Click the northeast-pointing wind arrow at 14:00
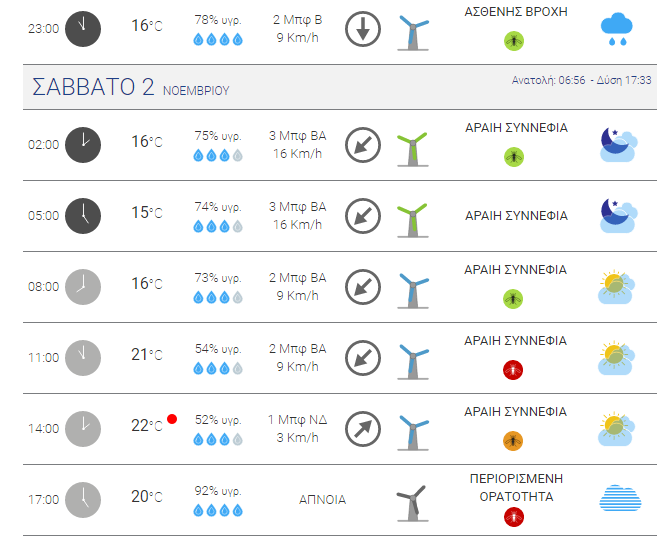This screenshot has width=669, height=543. (x=363, y=429)
